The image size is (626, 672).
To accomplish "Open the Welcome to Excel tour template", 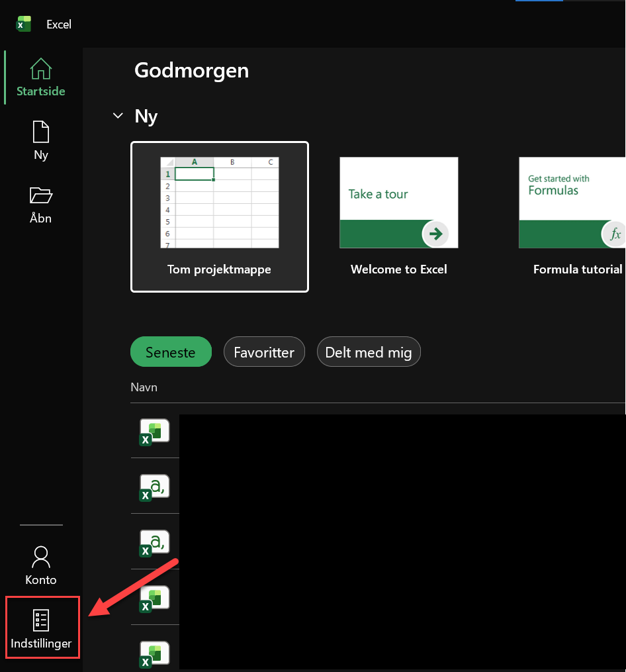I will (398, 217).
